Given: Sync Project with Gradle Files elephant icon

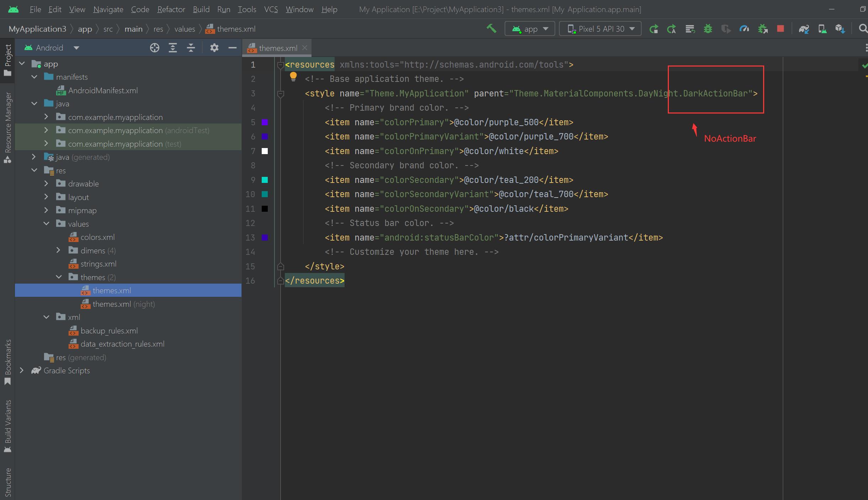Looking at the screenshot, I should click(x=804, y=29).
